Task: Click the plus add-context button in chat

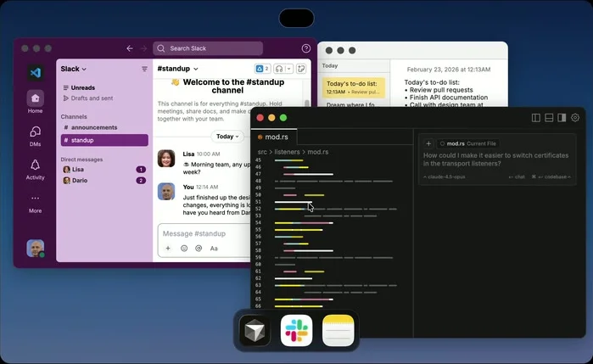Action: point(428,143)
